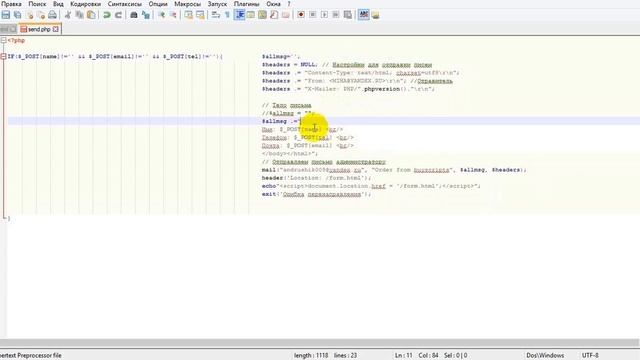Click the Save recorded macro icon

[x=348, y=15]
